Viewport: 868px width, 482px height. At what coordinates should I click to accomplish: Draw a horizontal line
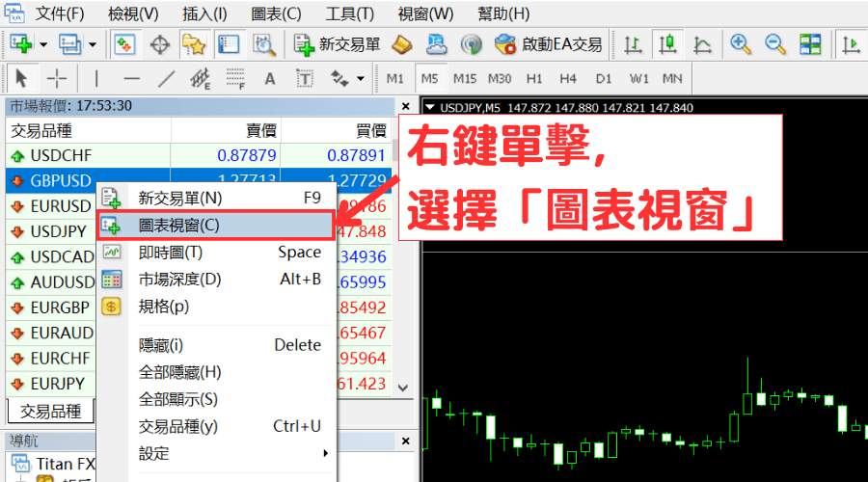(x=132, y=79)
